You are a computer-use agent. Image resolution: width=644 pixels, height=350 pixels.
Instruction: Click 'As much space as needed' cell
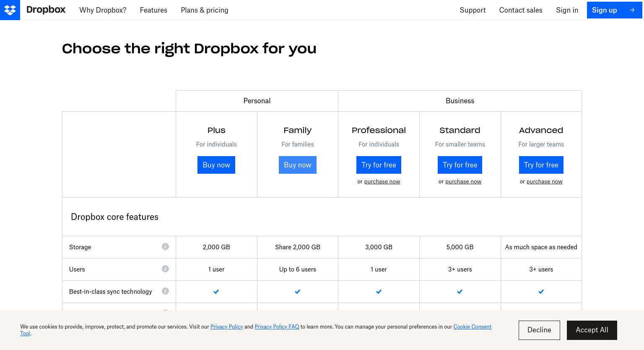[541, 247]
